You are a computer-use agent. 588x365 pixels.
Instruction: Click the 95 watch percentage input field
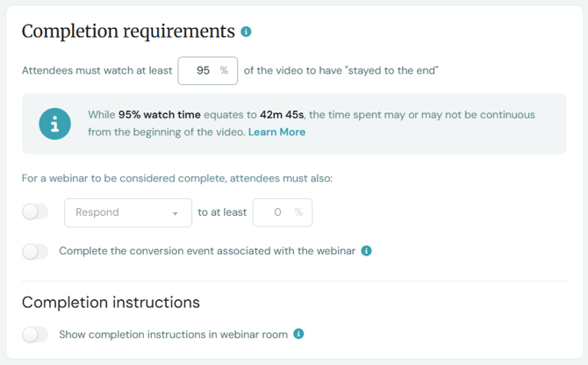coord(201,70)
